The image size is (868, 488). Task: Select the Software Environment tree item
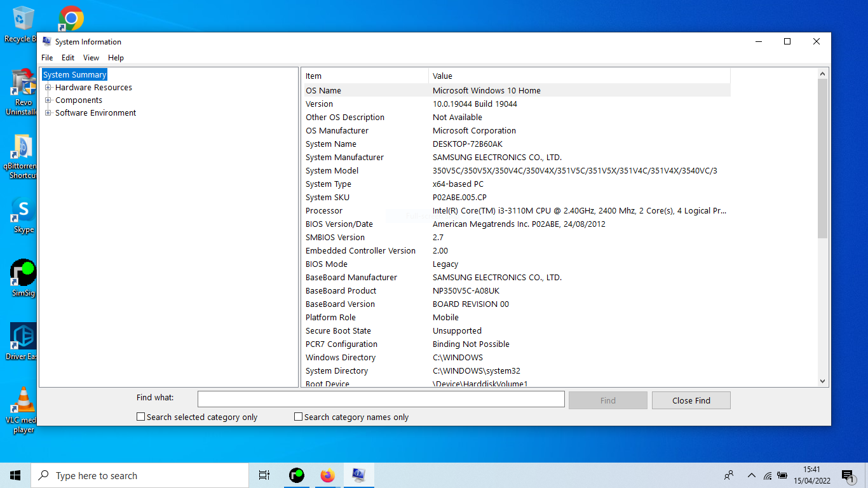[95, 113]
